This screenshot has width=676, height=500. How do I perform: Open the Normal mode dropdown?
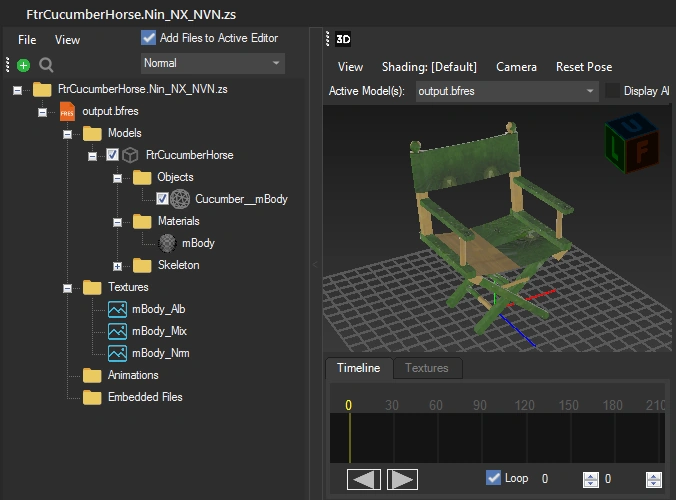pos(212,63)
